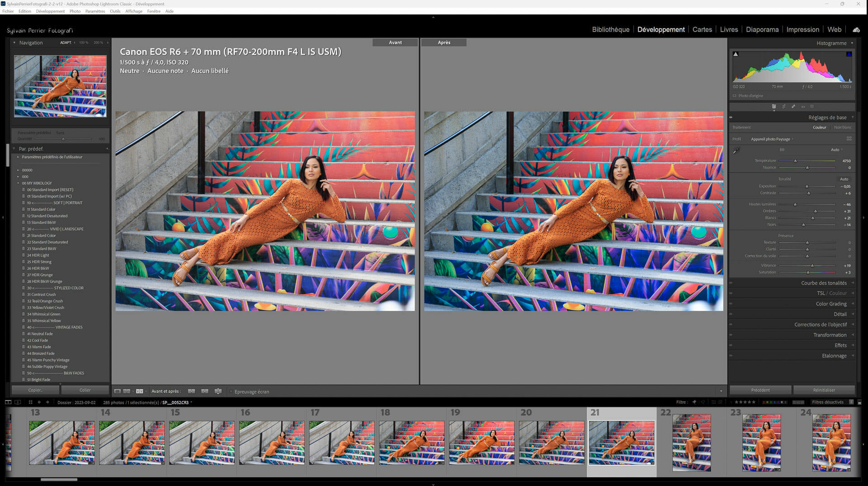Select the Crop overlay tool
The width and height of the screenshot is (868, 486).
(x=784, y=106)
